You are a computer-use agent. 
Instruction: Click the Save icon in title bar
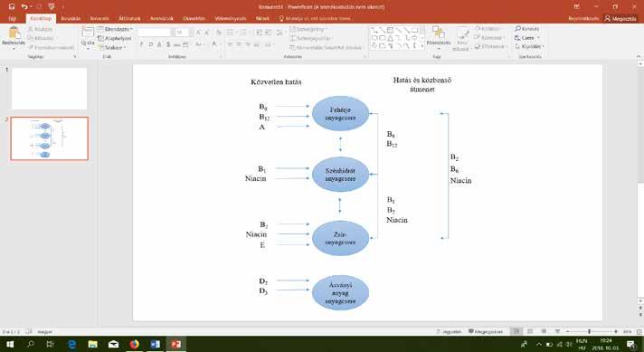click(x=12, y=6)
